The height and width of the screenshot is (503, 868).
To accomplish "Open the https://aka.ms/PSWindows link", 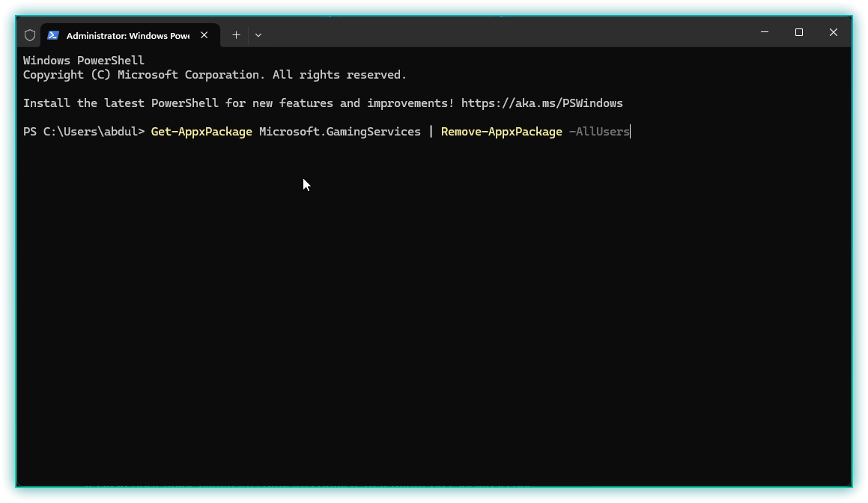I will click(541, 103).
